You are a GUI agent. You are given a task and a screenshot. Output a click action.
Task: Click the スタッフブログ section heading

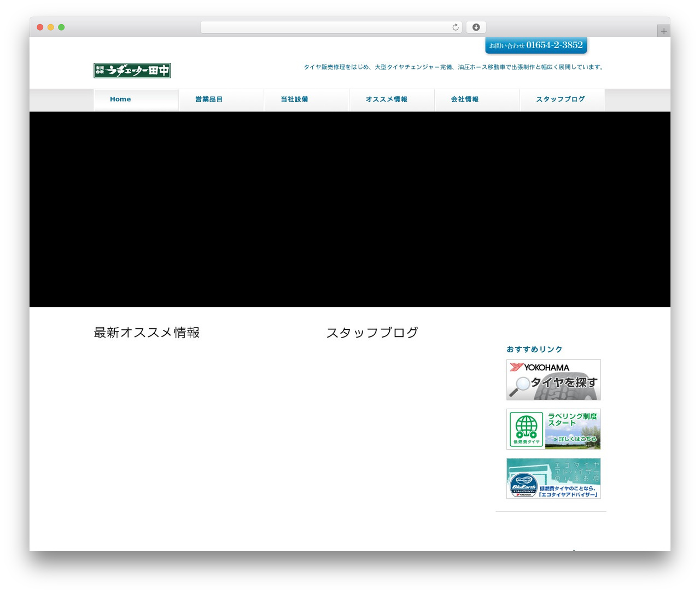tap(372, 333)
